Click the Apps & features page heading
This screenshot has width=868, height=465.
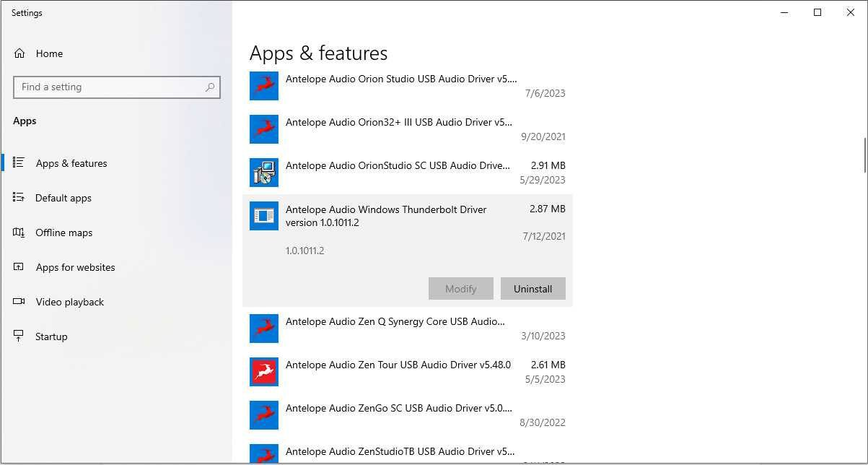tap(319, 53)
